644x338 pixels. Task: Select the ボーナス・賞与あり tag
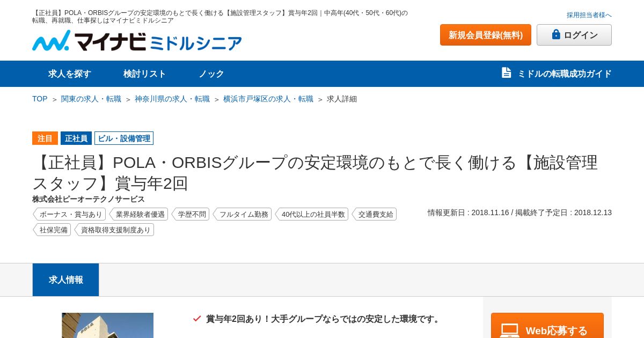pyautogui.click(x=69, y=214)
